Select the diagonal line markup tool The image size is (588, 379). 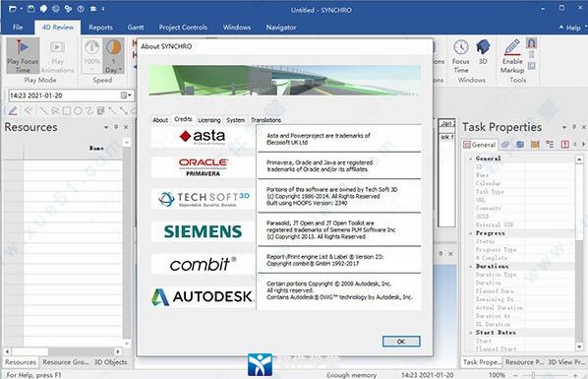pos(43,111)
